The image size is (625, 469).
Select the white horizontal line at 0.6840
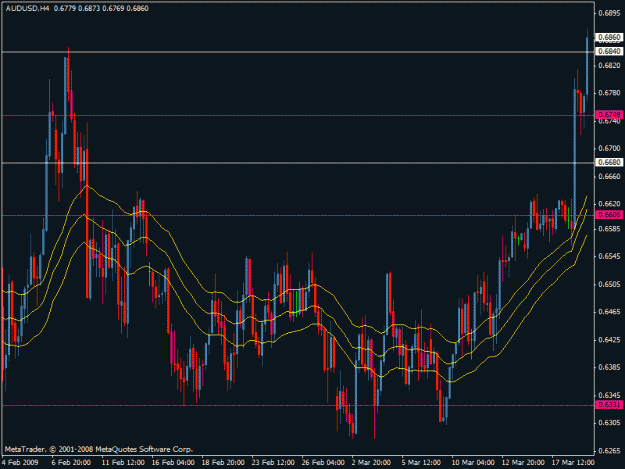pyautogui.click(x=298, y=52)
